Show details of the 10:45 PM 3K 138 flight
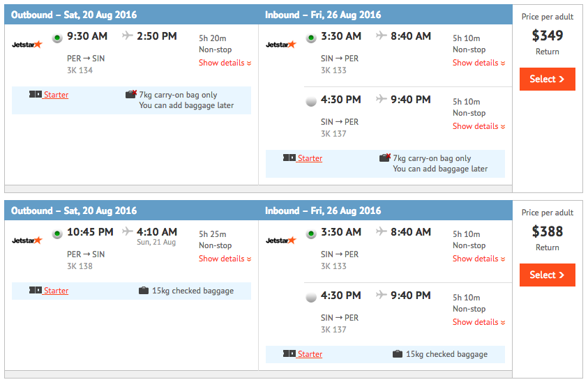 225,259
